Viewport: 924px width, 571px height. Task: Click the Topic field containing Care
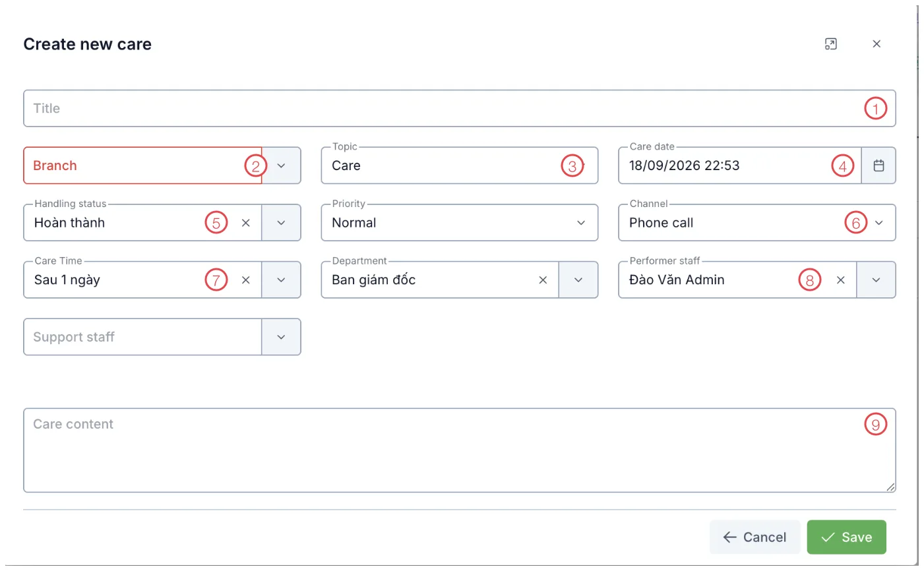click(460, 165)
